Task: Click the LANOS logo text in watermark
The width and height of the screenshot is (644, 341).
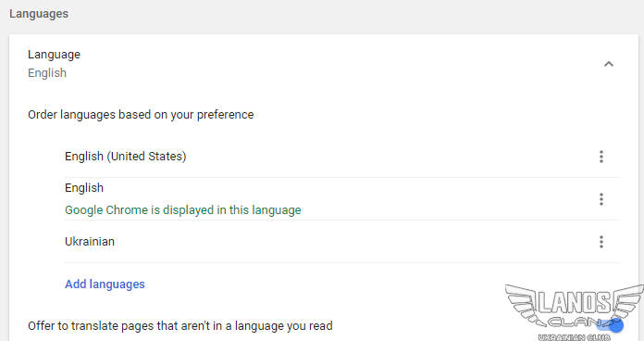Action: 575,302
